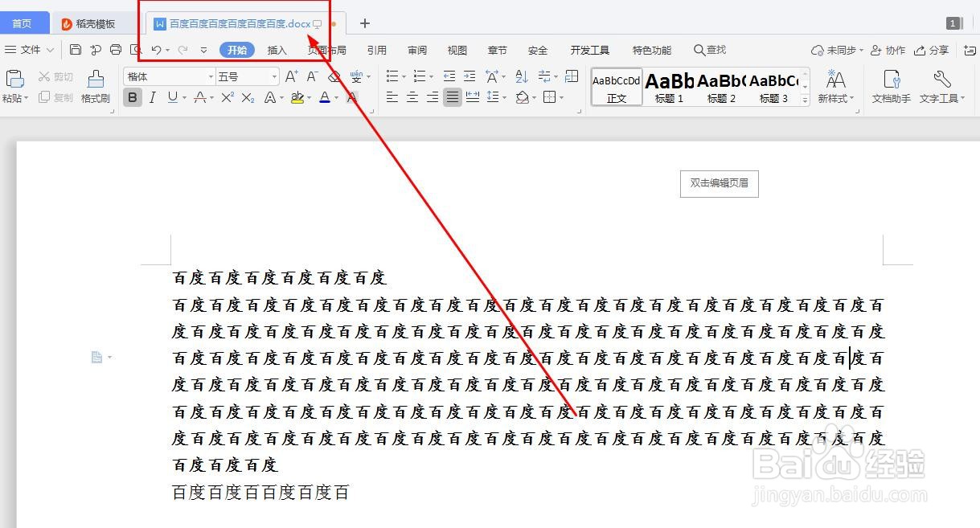This screenshot has height=528, width=980.
Task: Increase paragraph indent
Action: point(469,76)
